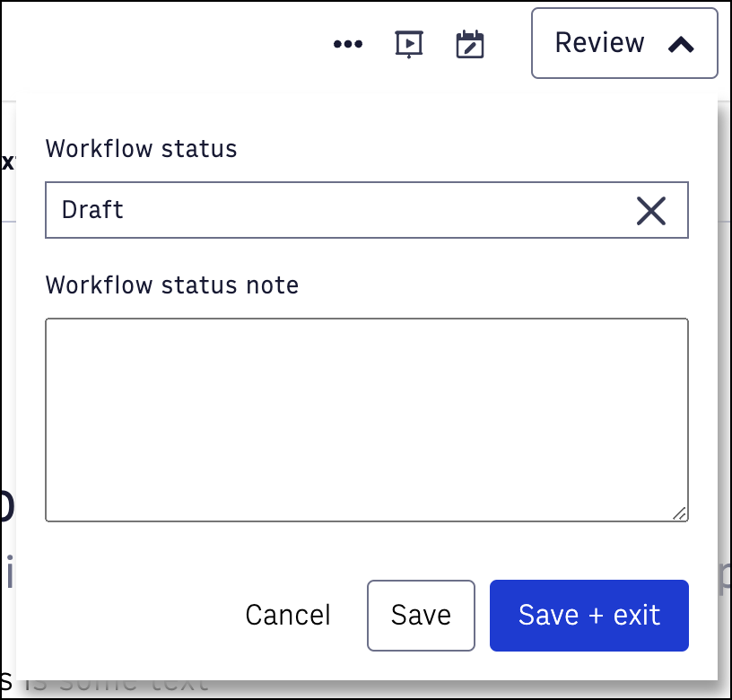
Task: Focus the Workflow status note textarea
Action: pyautogui.click(x=367, y=420)
